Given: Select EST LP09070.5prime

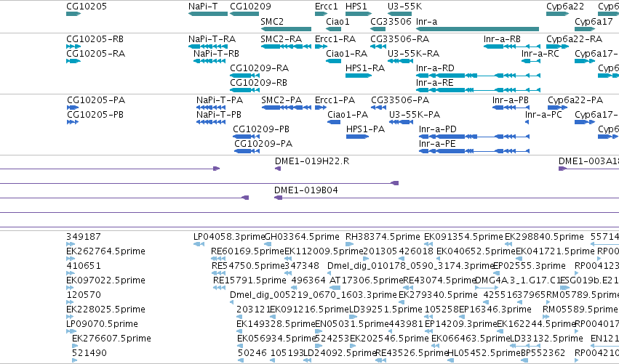Looking at the screenshot, I should (103, 324).
